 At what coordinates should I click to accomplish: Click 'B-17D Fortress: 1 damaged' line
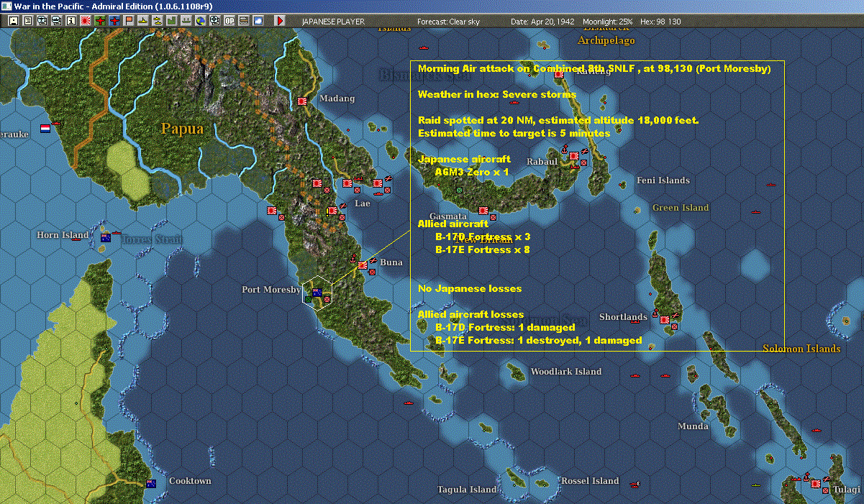506,327
